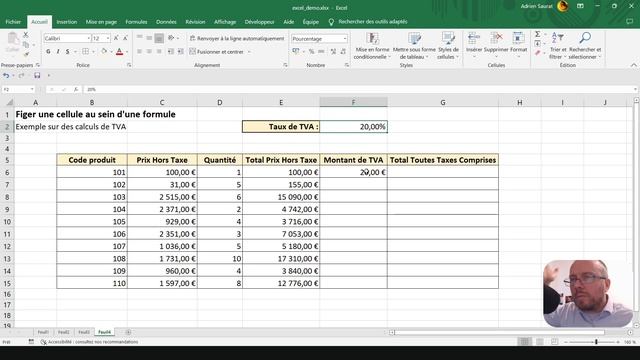Toggle center horizontal alignment

click(x=149, y=51)
